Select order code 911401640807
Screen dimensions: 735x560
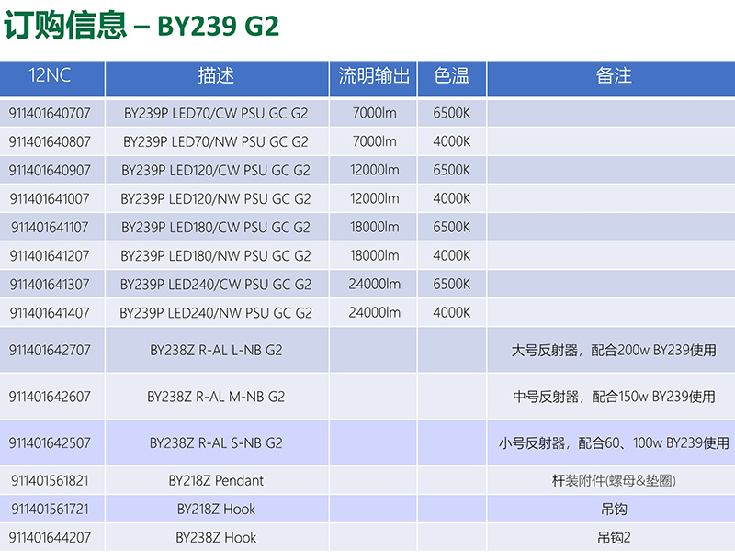click(50, 142)
